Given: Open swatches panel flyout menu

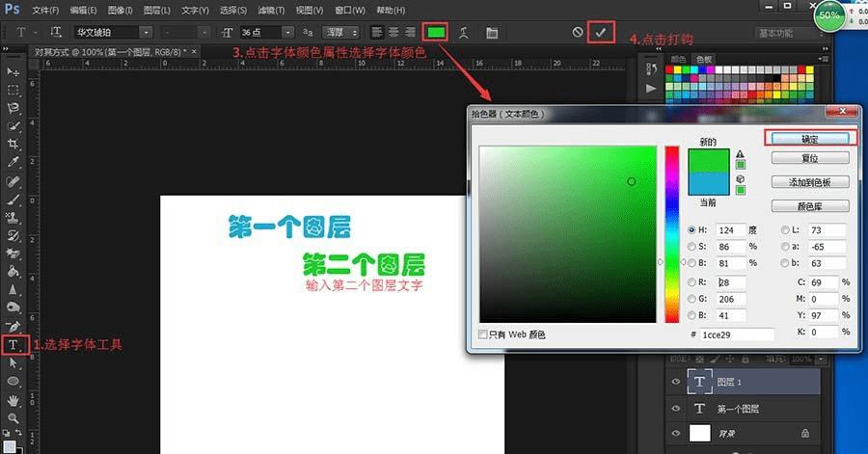Looking at the screenshot, I should coord(823,59).
